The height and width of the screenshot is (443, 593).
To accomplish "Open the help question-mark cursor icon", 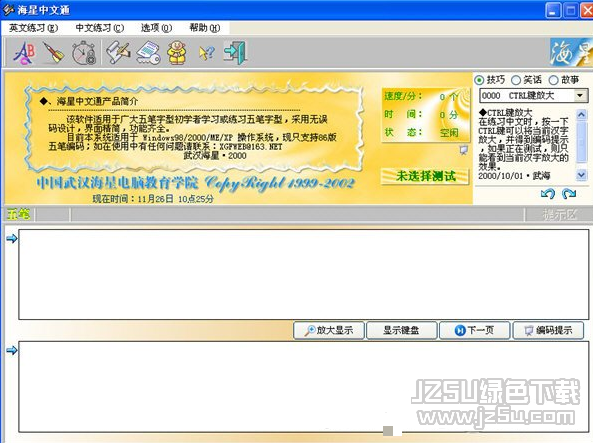I will [x=206, y=53].
